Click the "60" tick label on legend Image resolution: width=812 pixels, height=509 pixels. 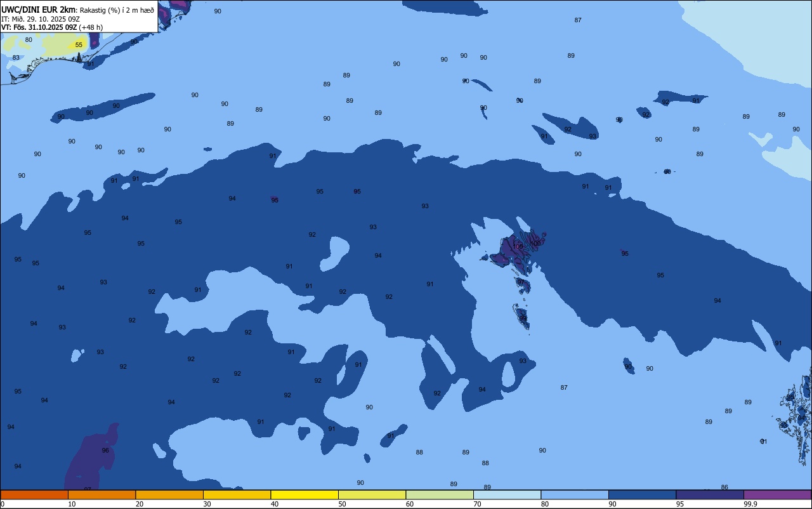pos(410,504)
